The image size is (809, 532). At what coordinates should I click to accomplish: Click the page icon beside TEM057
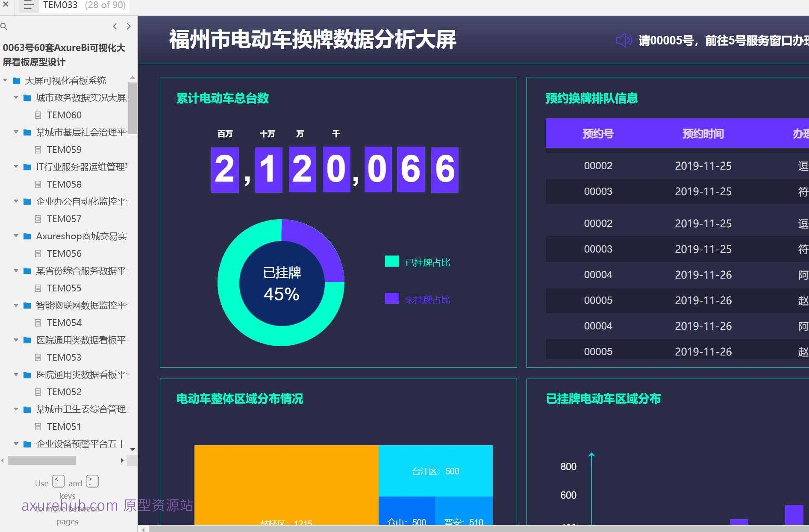[x=38, y=219]
